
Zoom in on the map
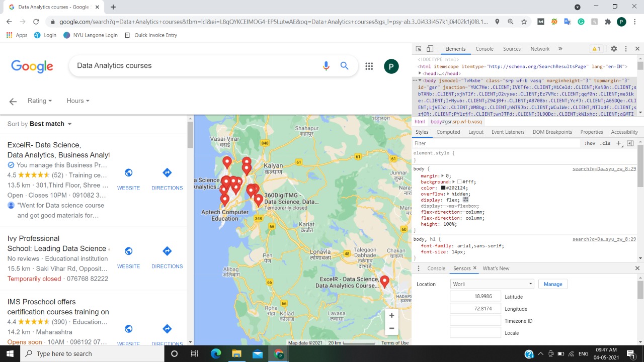[391, 315]
